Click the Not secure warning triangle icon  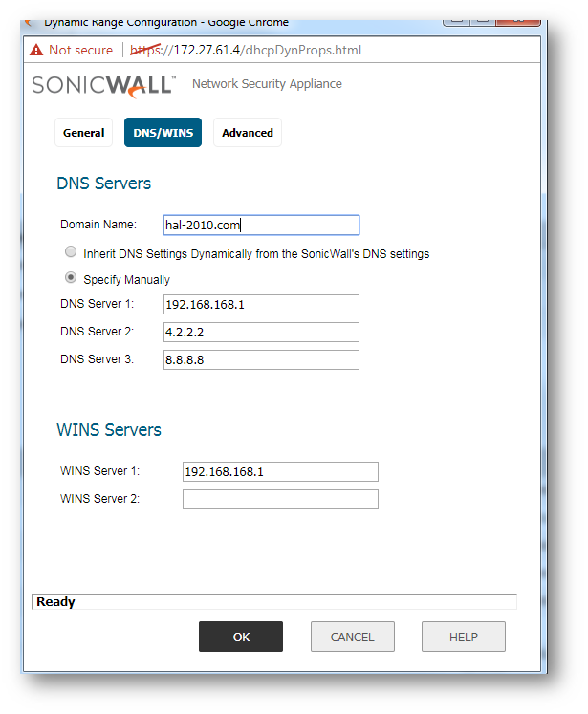point(36,50)
